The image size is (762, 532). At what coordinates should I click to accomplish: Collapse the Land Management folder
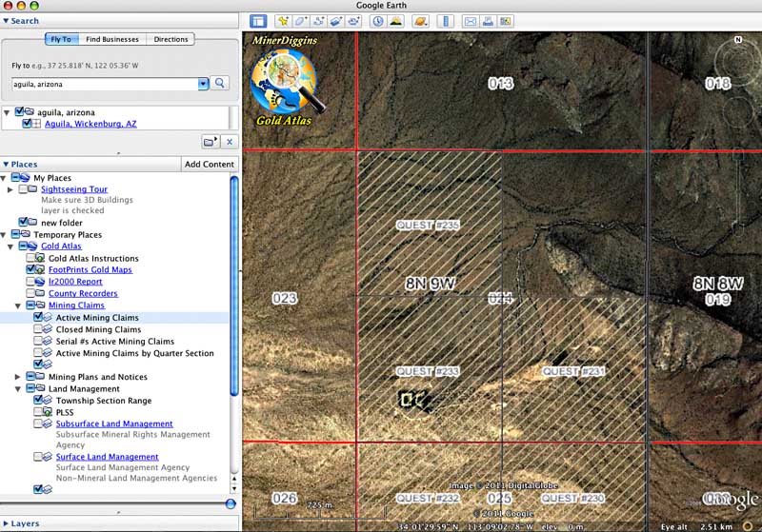coord(18,389)
